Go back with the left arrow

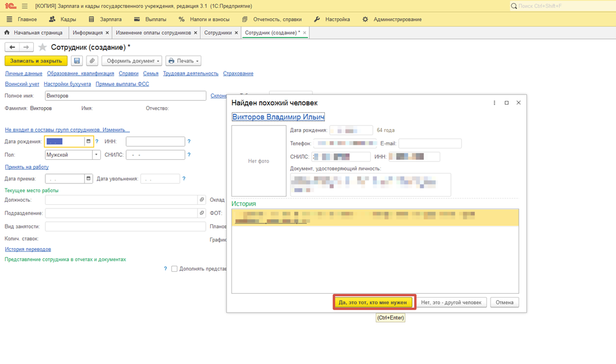click(12, 47)
